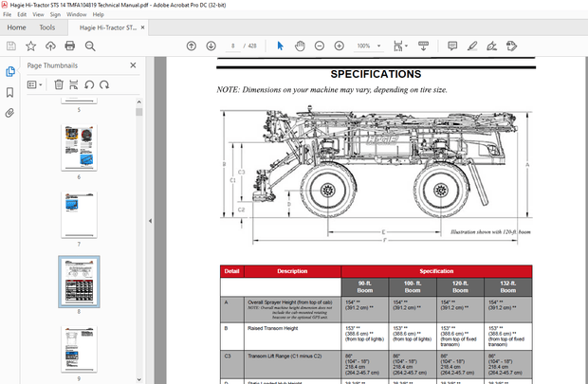Viewport: 588px width, 384px height.
Task: Open the Sign menu
Action: [55, 14]
